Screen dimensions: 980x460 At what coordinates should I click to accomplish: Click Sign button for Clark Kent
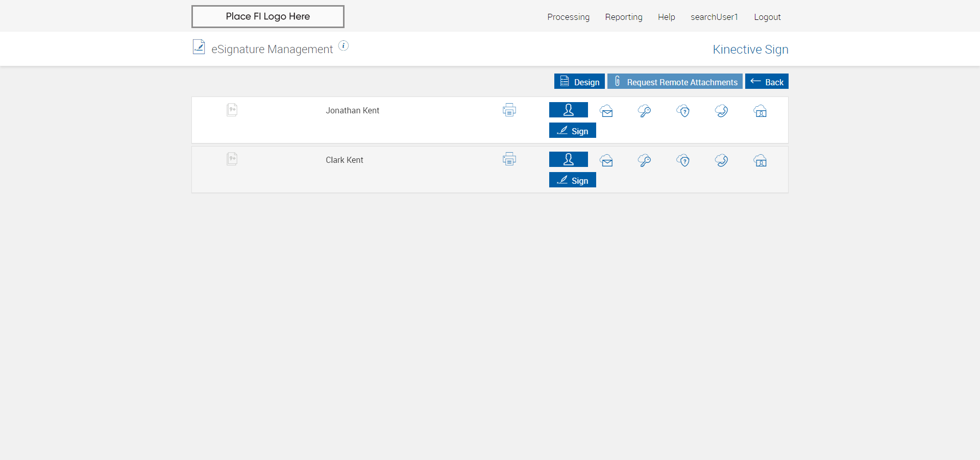point(572,180)
